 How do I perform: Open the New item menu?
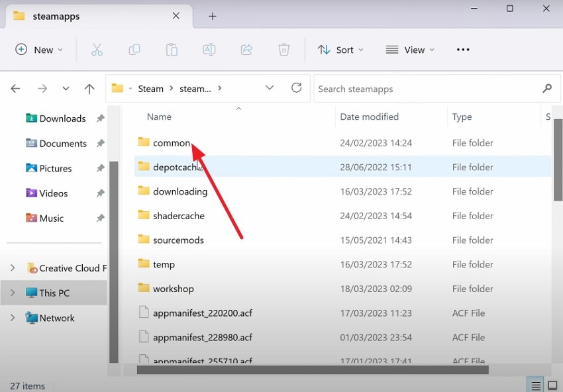tap(38, 49)
